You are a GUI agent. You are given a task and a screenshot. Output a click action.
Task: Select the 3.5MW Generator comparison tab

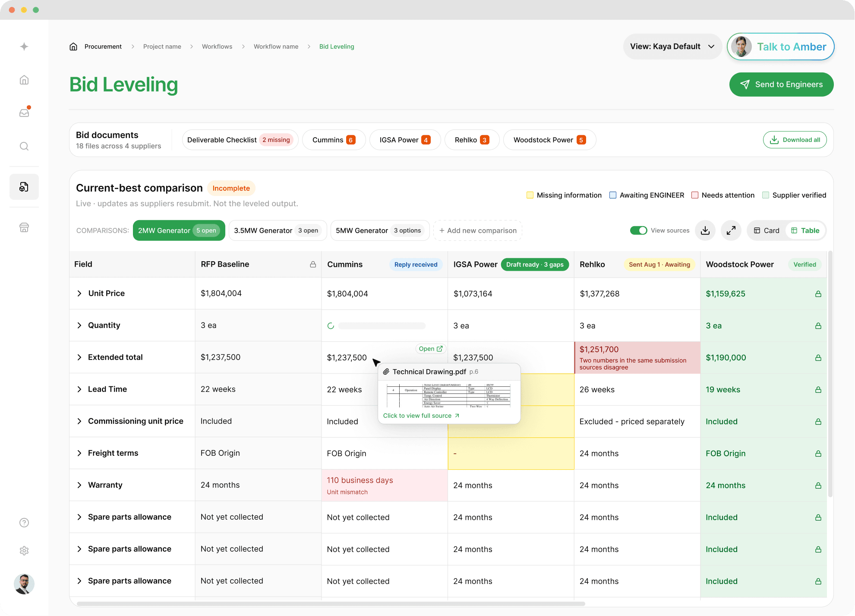point(278,231)
